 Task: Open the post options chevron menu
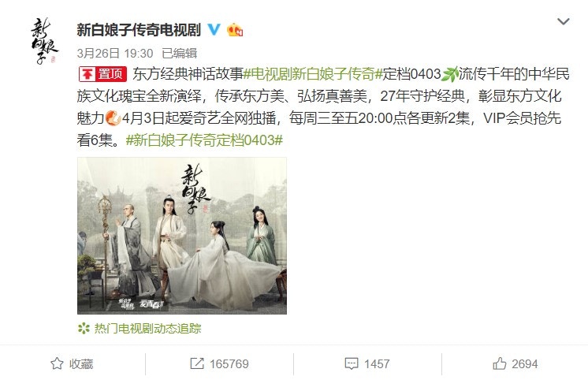click(564, 22)
